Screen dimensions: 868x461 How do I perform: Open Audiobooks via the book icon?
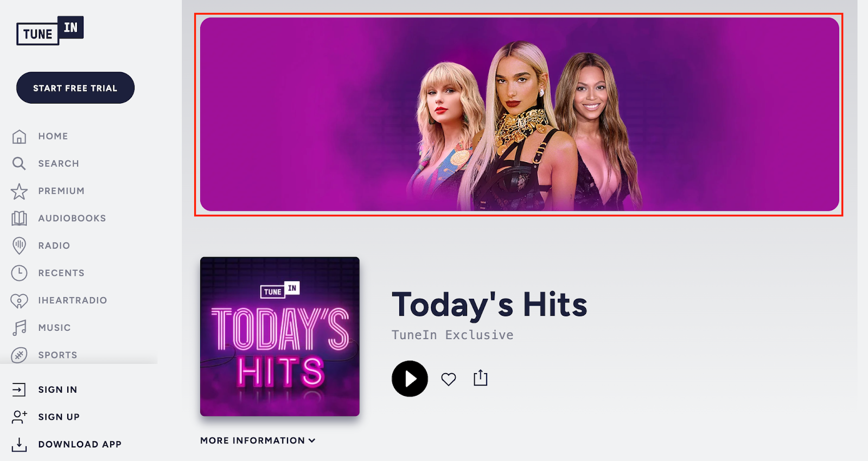click(x=19, y=218)
